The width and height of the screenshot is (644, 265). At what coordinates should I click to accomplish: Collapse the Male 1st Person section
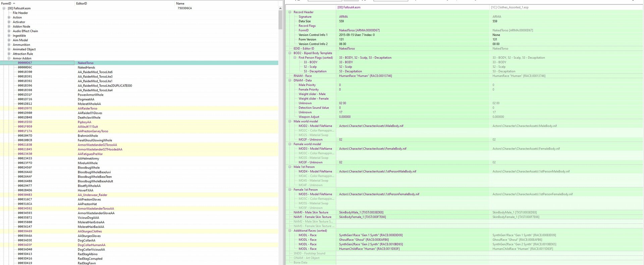click(x=290, y=167)
